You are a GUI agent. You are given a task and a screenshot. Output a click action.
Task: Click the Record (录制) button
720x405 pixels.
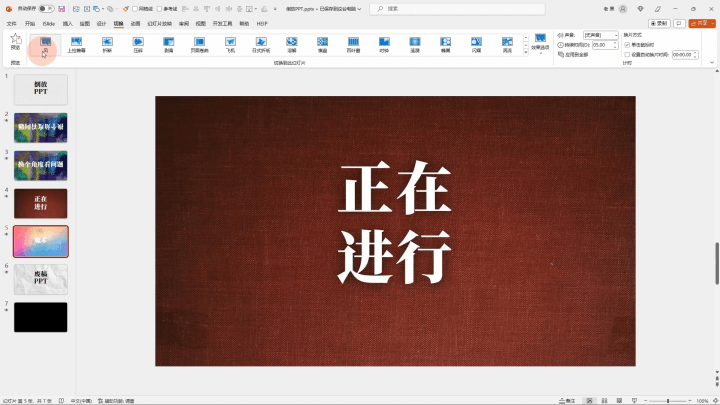tap(659, 23)
